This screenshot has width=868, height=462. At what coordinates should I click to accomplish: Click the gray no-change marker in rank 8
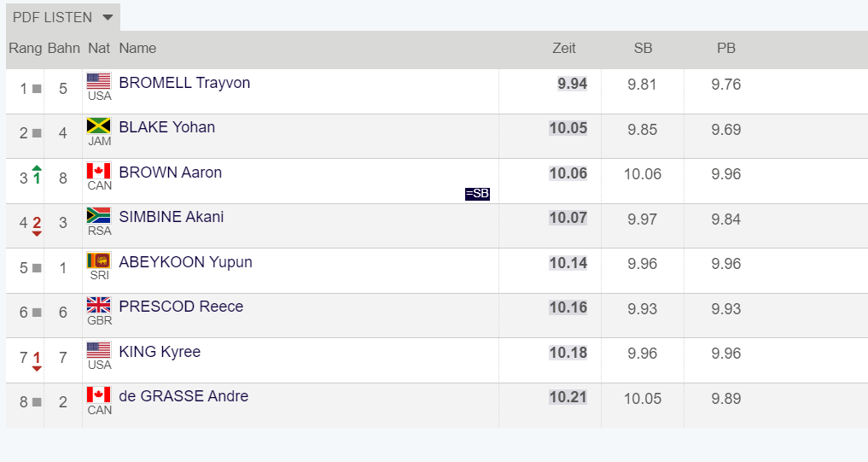(37, 402)
